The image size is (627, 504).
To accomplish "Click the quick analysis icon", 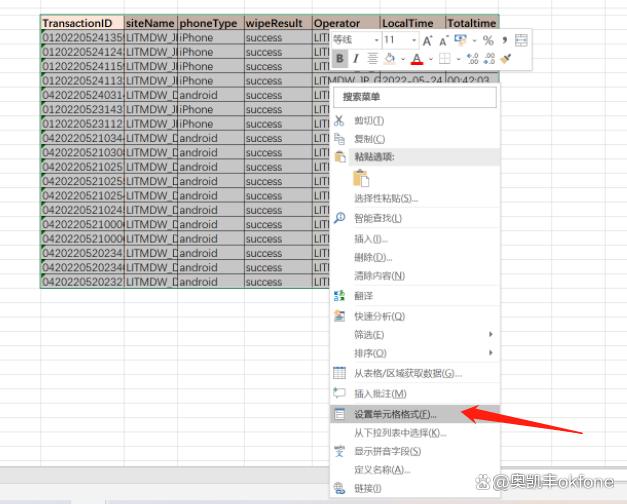I will (x=339, y=316).
